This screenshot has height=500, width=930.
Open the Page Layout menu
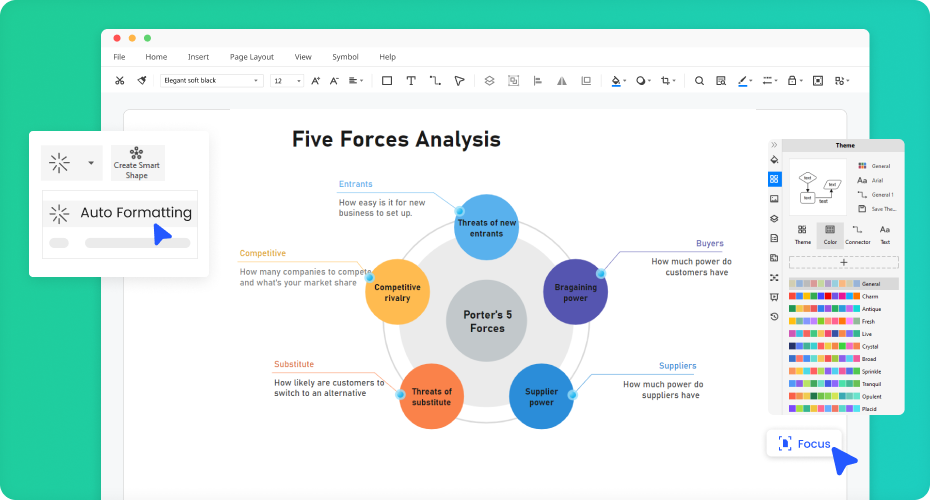pyautogui.click(x=251, y=57)
